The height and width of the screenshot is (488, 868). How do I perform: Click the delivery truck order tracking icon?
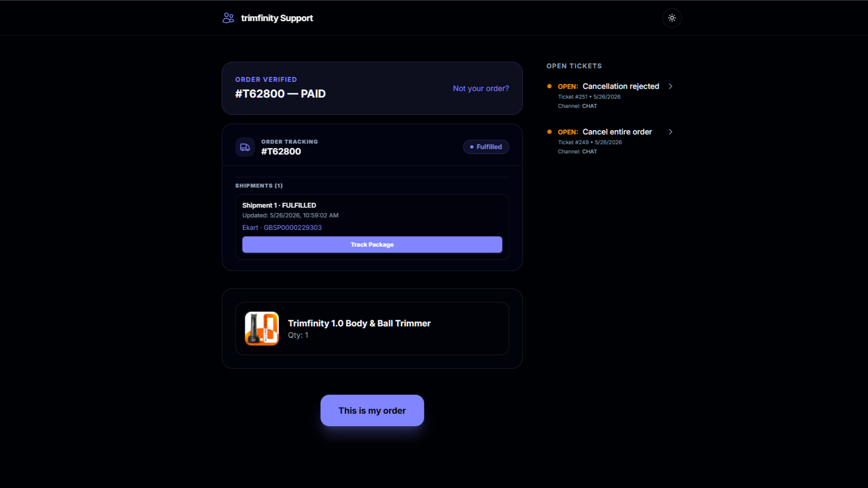coord(245,147)
